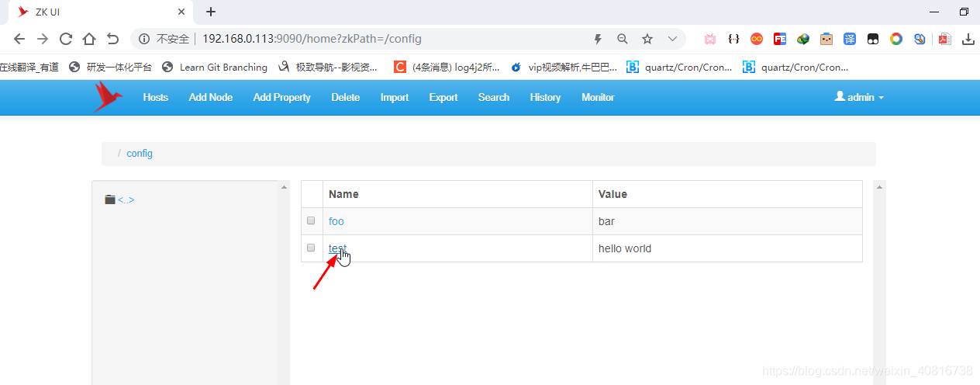
Task: Open the browser home page
Action: click(x=89, y=39)
